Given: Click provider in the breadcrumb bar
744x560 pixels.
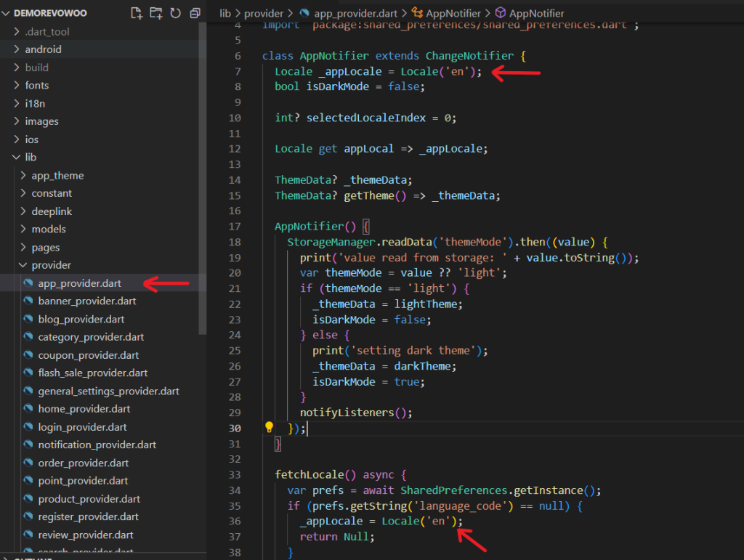Looking at the screenshot, I should pyautogui.click(x=264, y=12).
